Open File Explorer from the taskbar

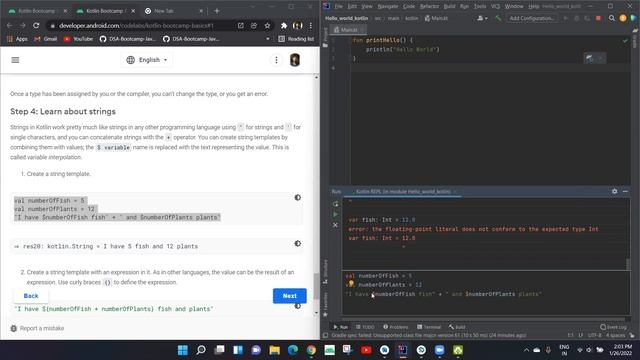tap(274, 350)
